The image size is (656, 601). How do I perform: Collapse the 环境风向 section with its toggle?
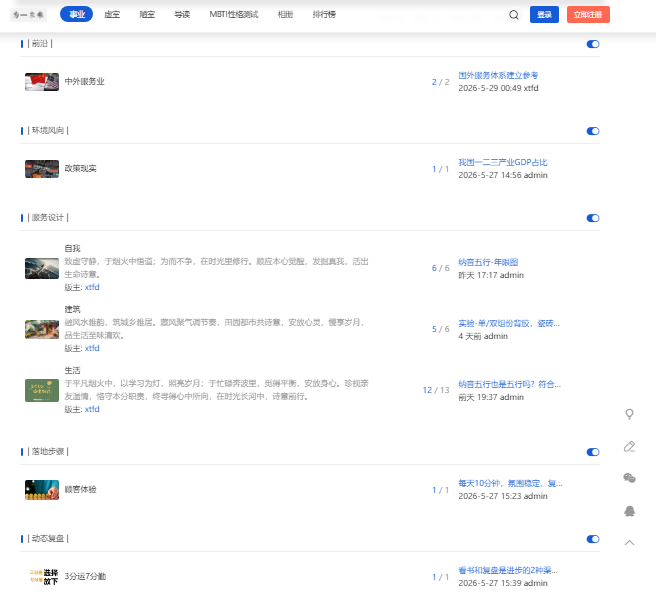click(593, 131)
